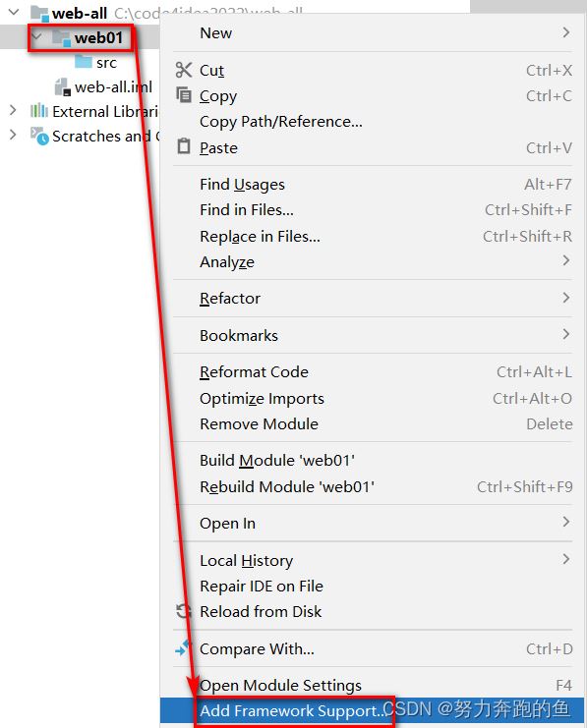Click the Cut scissors icon
Viewport: 587px width, 728px height.
[184, 70]
